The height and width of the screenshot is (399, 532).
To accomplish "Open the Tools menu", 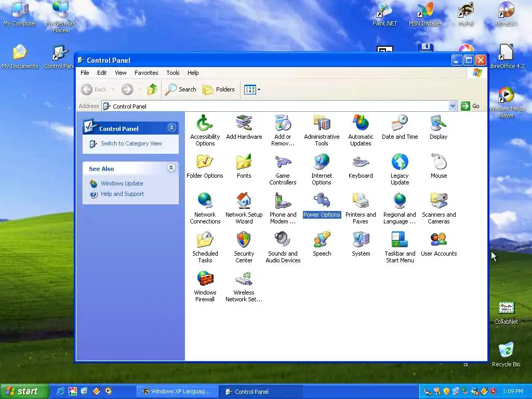I will (172, 73).
